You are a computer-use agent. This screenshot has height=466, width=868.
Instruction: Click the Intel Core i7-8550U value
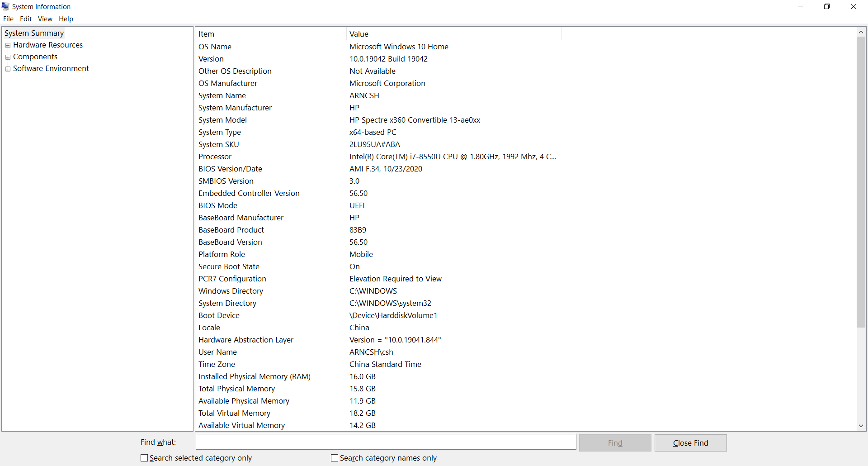453,157
